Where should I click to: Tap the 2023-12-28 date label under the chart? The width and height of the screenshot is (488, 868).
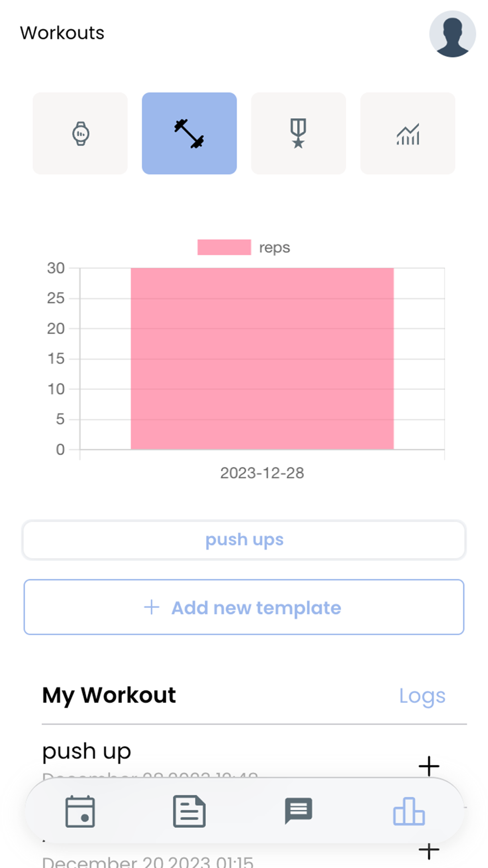point(262,473)
